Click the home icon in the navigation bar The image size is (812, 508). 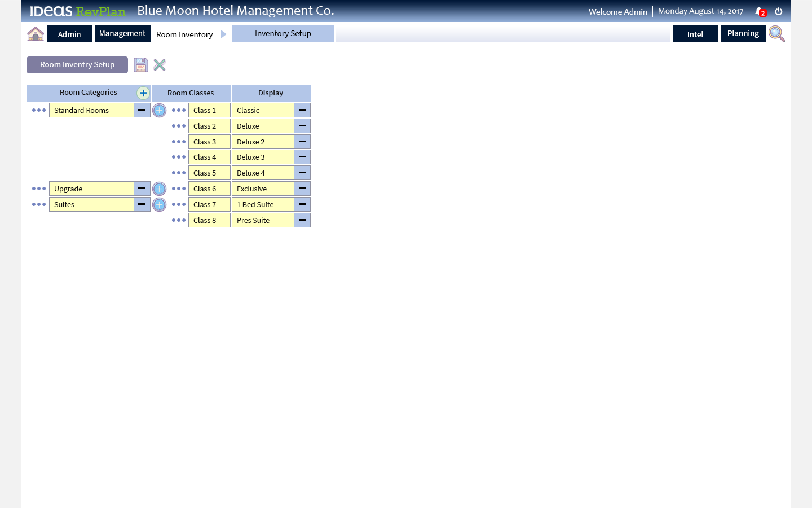pyautogui.click(x=35, y=33)
